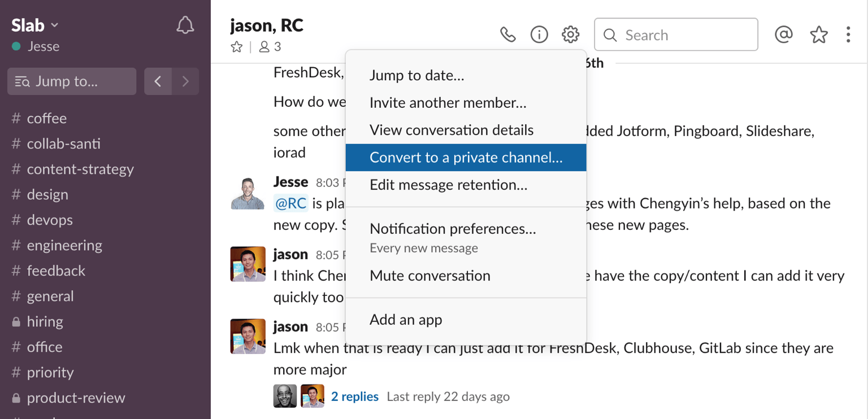Open channel settings via the gear icon
This screenshot has height=419, width=868.
pos(570,34)
